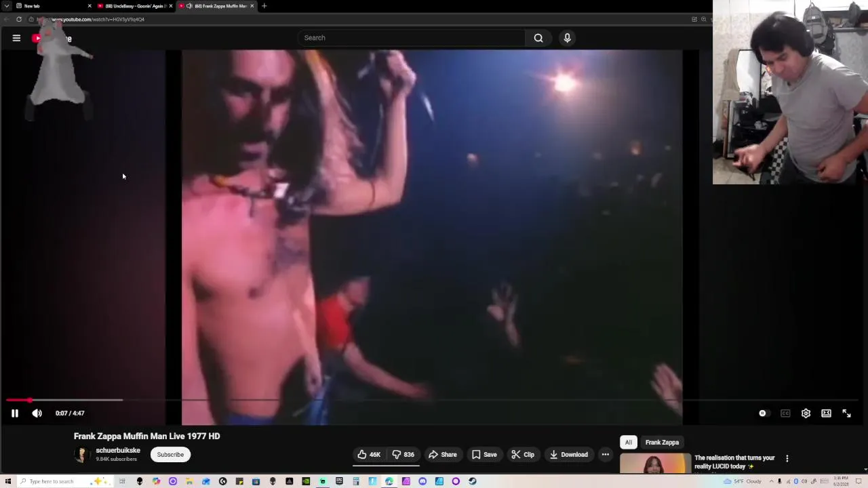Open the schuerbuikske channel name link

(118, 450)
